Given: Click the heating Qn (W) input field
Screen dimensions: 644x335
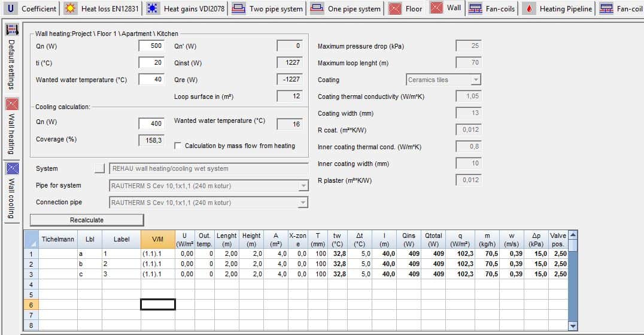Looking at the screenshot, I should click(x=151, y=46).
